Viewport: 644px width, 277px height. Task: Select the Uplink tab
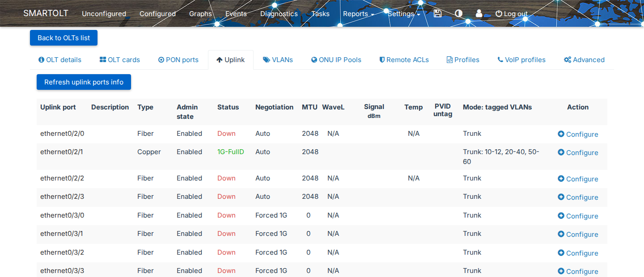pos(231,60)
